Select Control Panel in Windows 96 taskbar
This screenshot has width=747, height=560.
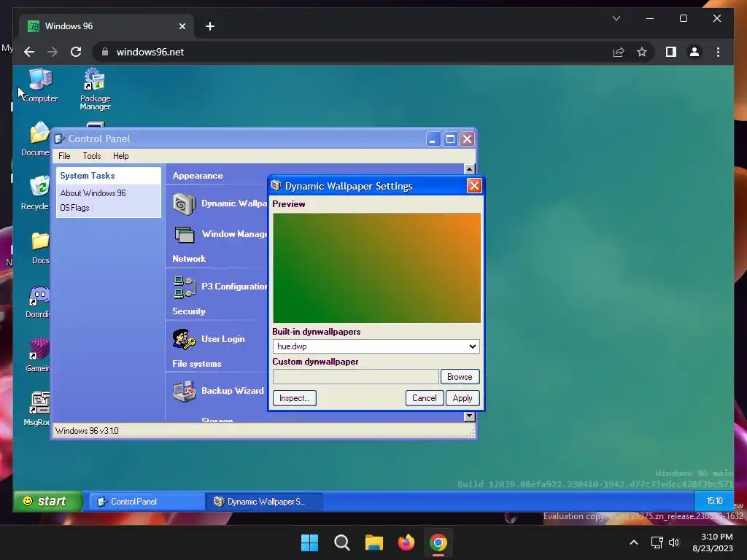coord(147,502)
